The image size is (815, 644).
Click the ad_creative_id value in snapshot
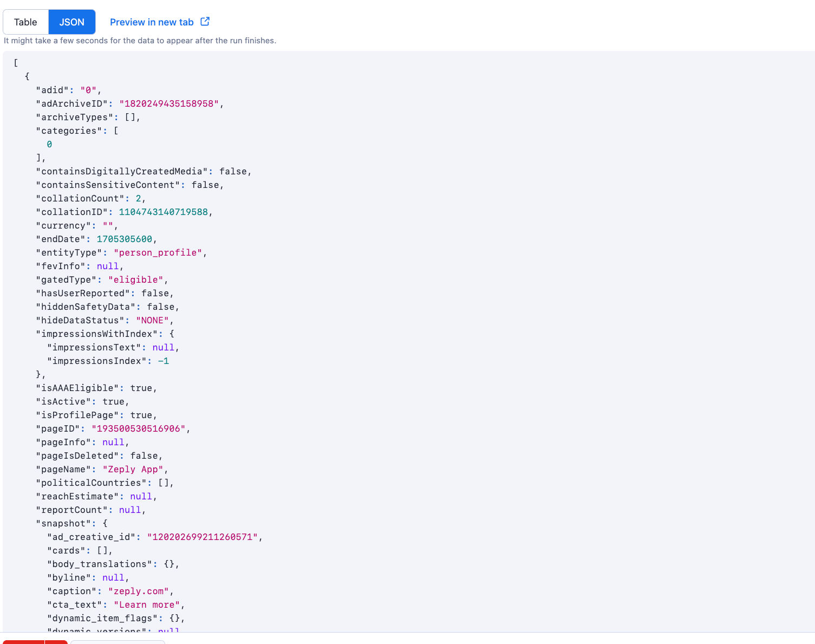(201, 537)
